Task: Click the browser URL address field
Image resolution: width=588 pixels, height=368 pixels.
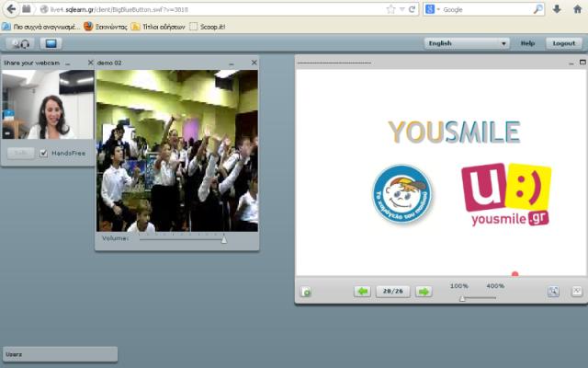Action: pos(214,9)
